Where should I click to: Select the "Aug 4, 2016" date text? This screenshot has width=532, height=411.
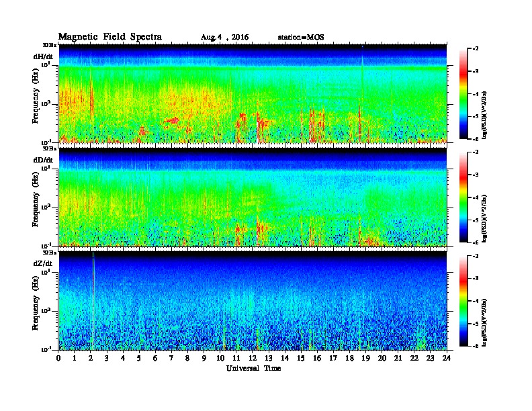click(x=224, y=38)
